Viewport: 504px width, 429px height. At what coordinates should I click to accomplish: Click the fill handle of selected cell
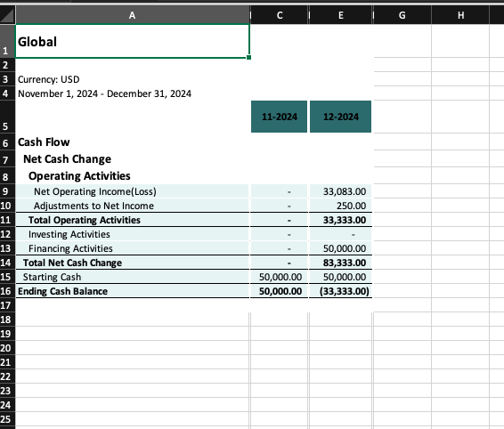click(x=249, y=58)
